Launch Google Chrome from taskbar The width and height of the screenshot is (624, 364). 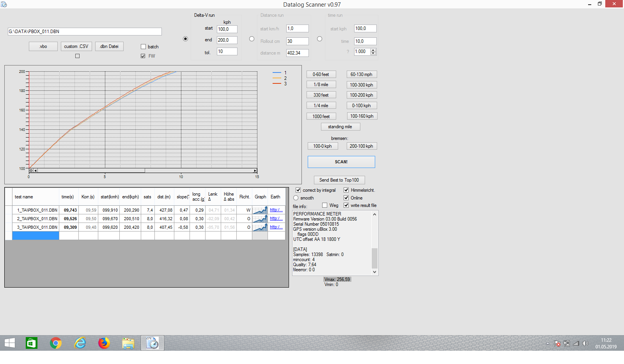tap(56, 343)
